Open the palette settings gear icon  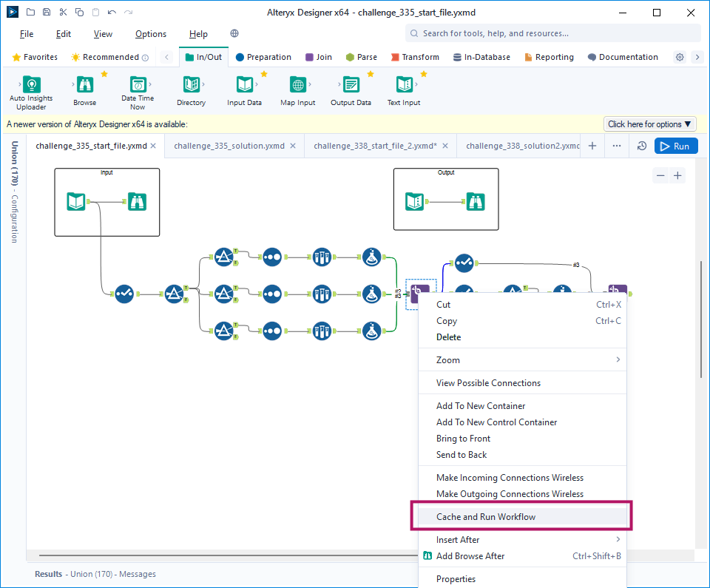pyautogui.click(x=680, y=57)
